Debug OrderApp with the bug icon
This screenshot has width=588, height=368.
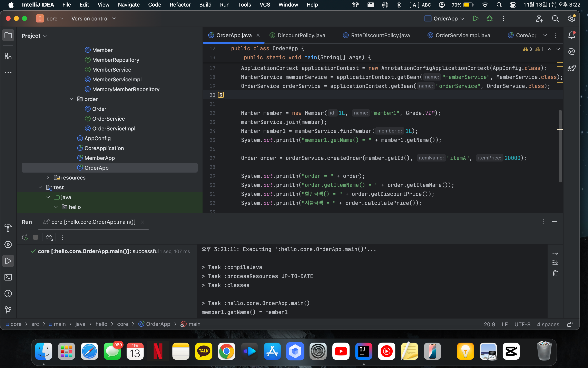tap(489, 18)
